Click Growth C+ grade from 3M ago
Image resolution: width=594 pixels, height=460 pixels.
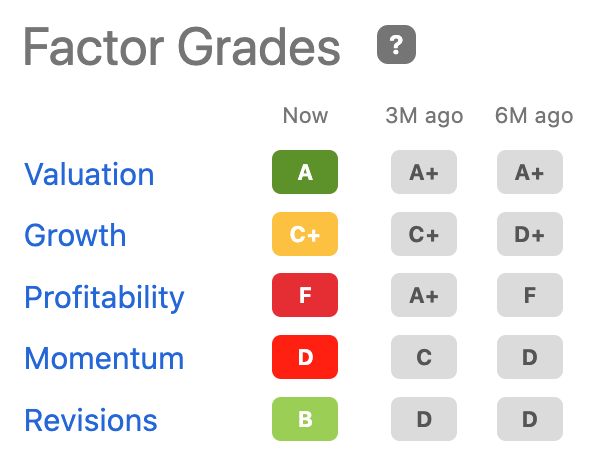pos(424,234)
